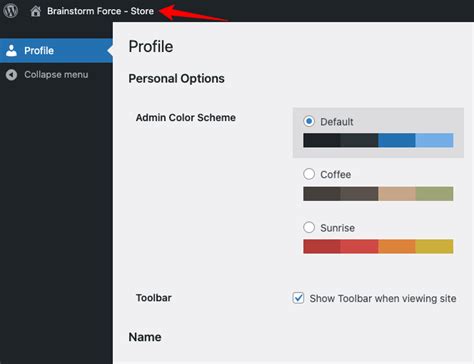Click the tan swatch in Coffee palette

(397, 194)
